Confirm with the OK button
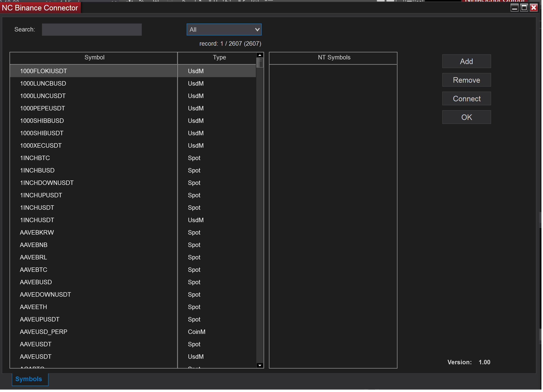The width and height of the screenshot is (543, 392). tap(468, 118)
